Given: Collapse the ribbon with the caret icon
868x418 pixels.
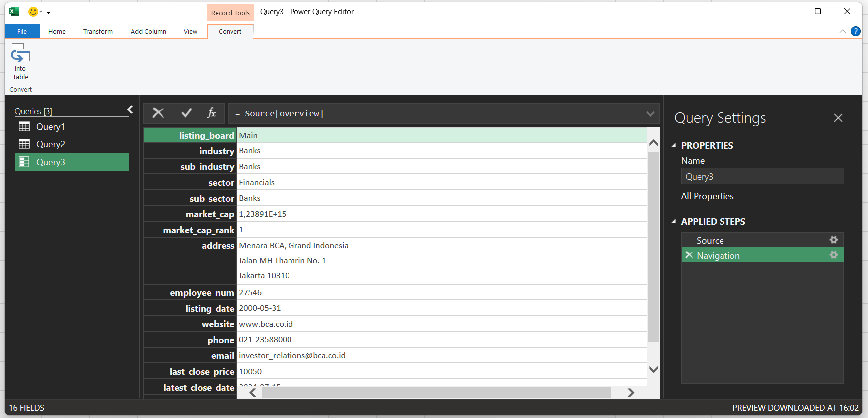Looking at the screenshot, I should coord(842,31).
